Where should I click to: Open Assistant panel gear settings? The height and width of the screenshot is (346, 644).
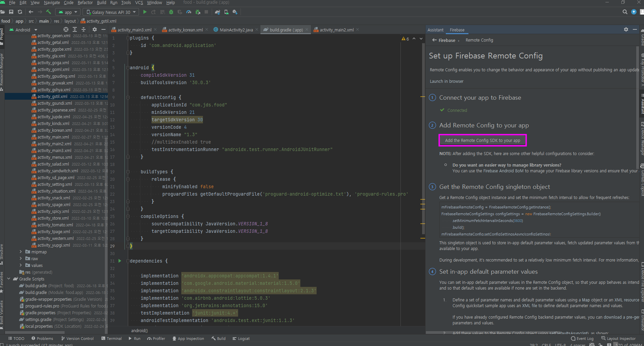(626, 30)
